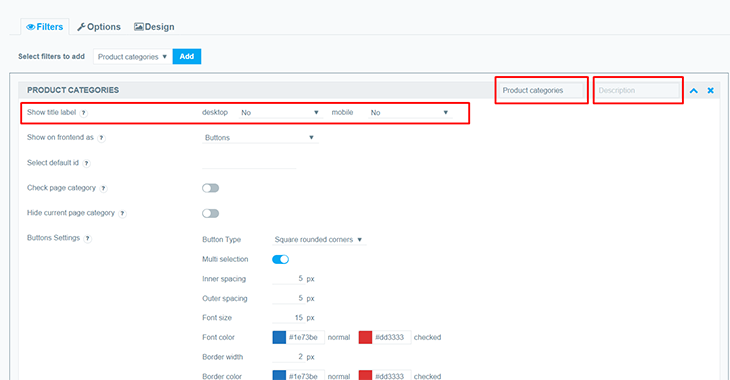
Task: Open the checked Border color red swatch
Action: 365,376
